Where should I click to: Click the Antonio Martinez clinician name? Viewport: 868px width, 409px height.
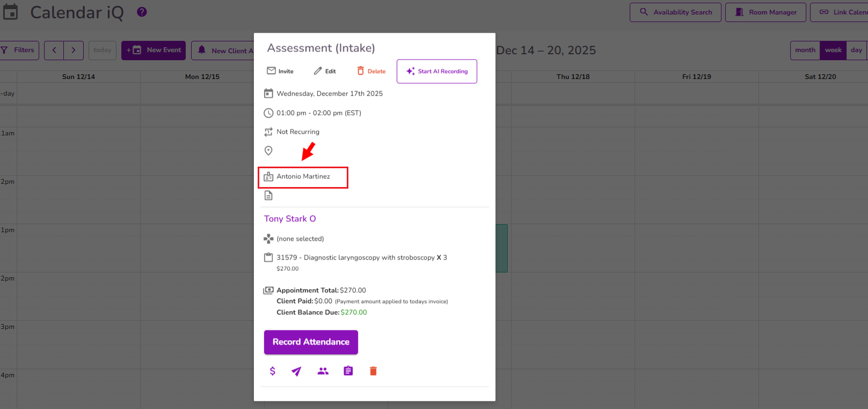coord(303,176)
